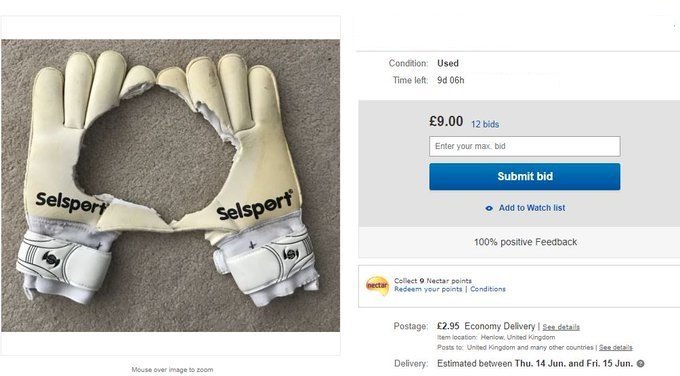Screen dimensions: 680x376
Task: Click the £2.95 Economy Delivery text
Action: click(x=486, y=326)
